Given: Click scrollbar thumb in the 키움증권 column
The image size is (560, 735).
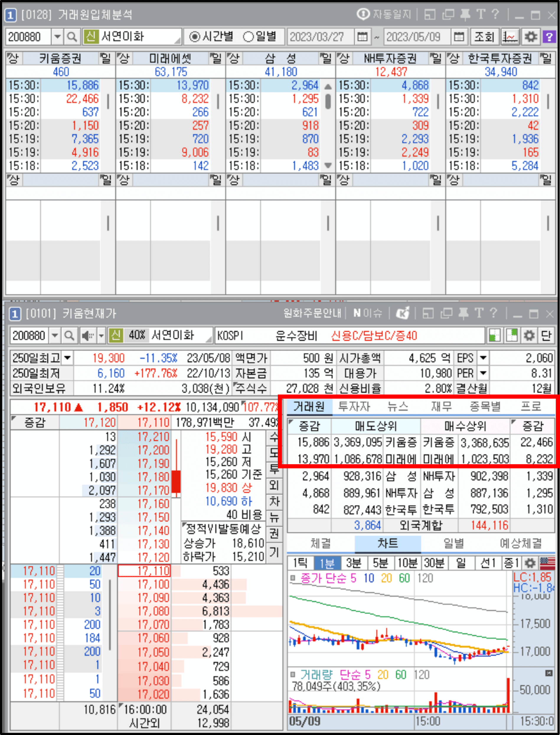Looking at the screenshot, I should (x=108, y=101).
